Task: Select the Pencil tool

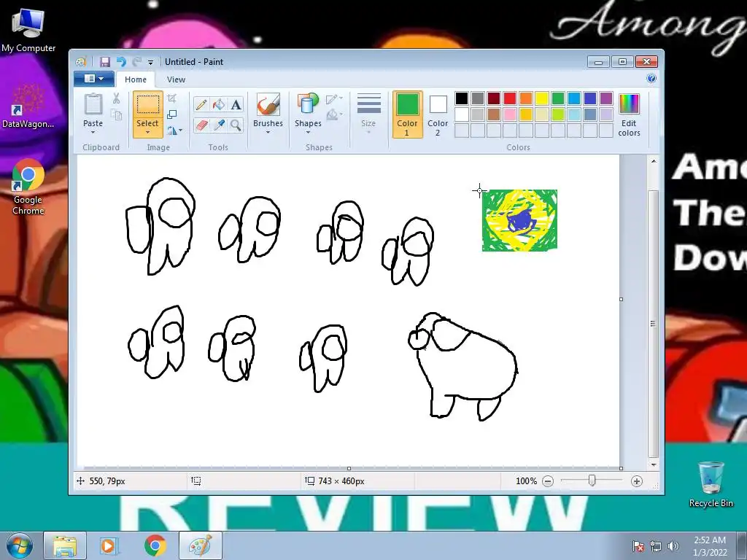Action: click(x=201, y=104)
